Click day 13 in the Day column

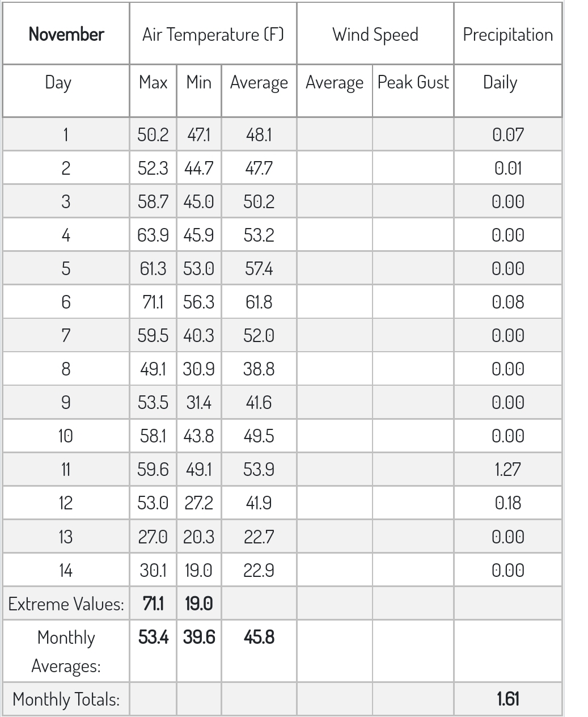tap(66, 536)
